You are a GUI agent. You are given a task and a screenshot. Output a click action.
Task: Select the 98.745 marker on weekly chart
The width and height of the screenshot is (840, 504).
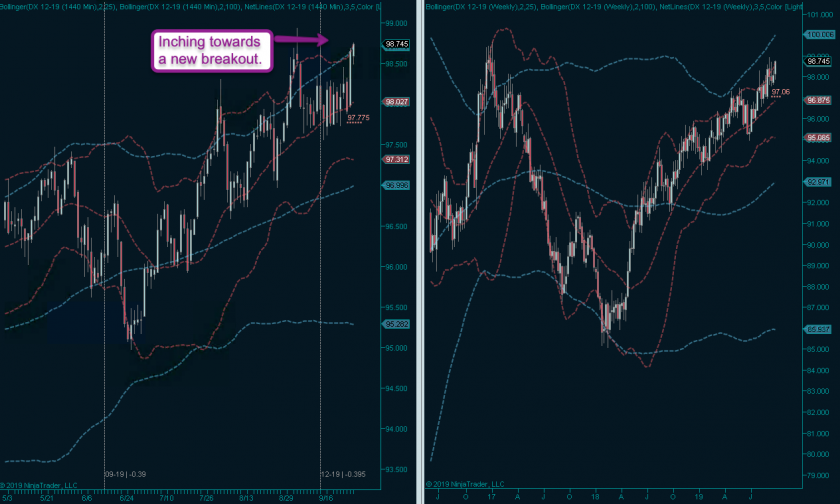[818, 61]
